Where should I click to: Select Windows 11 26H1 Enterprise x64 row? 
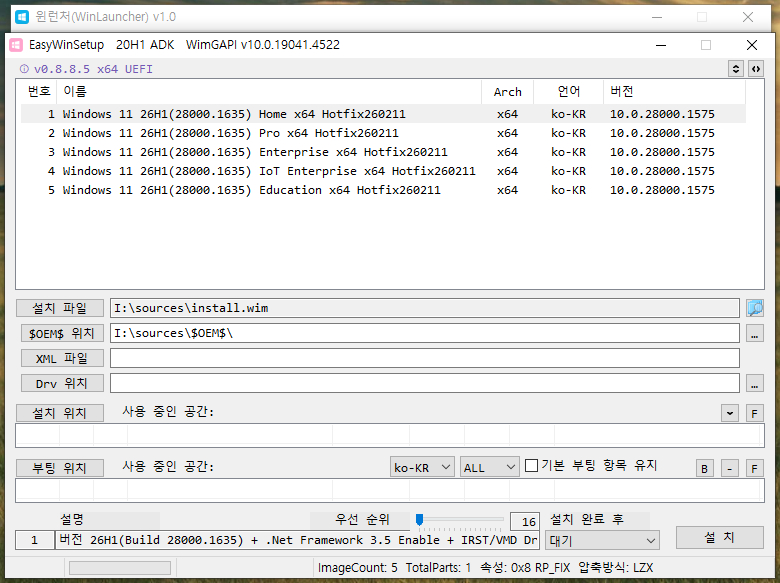[383, 152]
